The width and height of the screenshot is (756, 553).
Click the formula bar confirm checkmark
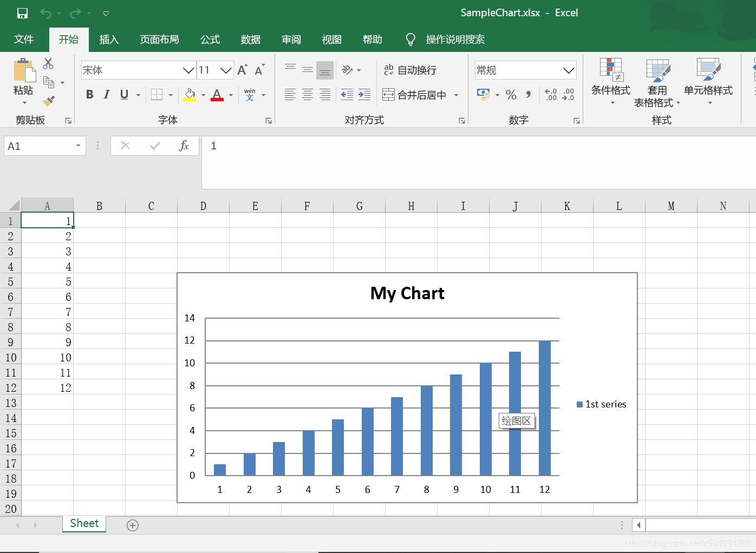155,146
